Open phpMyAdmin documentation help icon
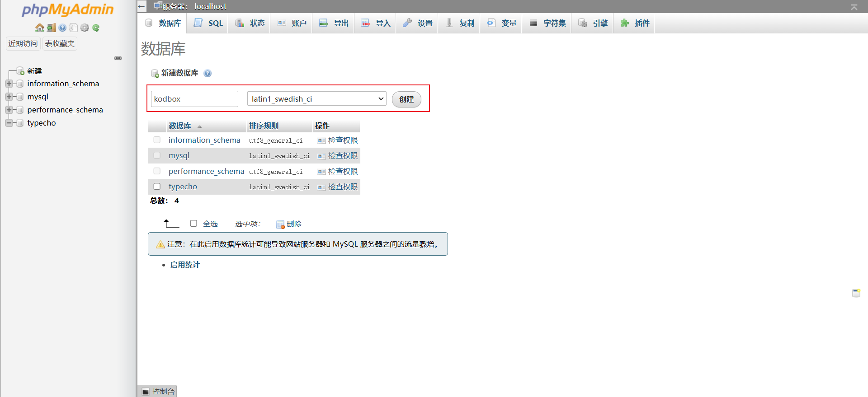This screenshot has width=868, height=397. (x=62, y=28)
